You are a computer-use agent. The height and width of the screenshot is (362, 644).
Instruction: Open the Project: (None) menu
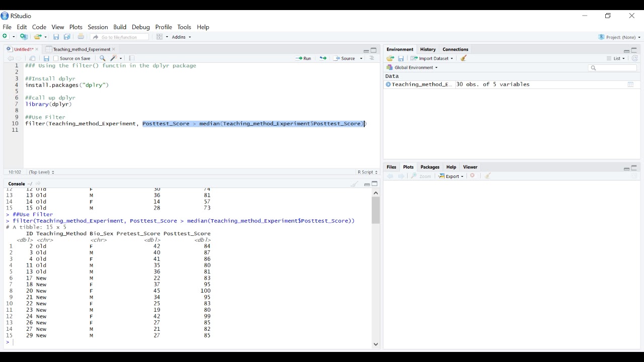coord(620,37)
